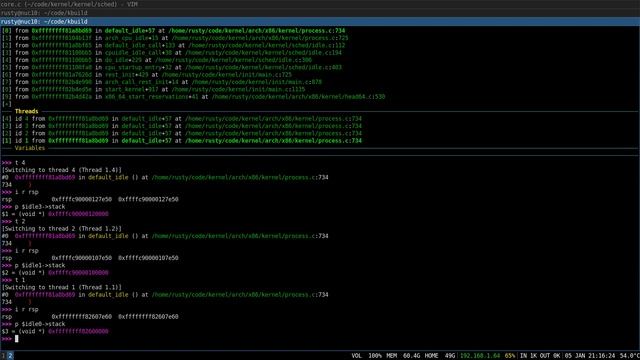Select the thread row '[2] id 2'
Image resolution: width=640 pixels, height=360 pixels.
(x=182, y=133)
